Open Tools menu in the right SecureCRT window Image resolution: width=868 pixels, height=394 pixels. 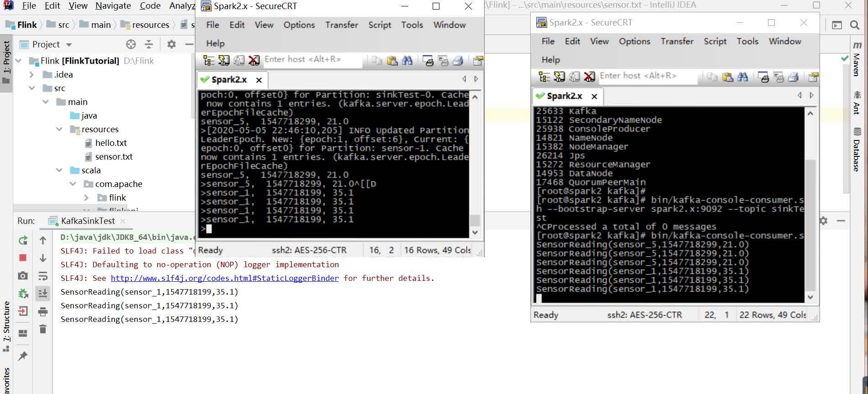coord(748,41)
